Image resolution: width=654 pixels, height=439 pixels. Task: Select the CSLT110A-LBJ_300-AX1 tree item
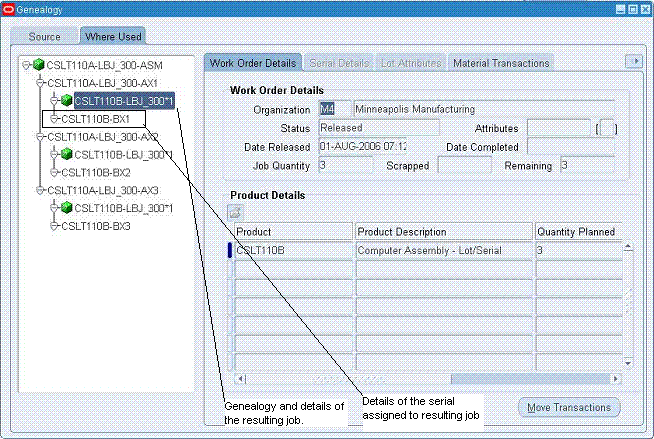click(x=102, y=83)
